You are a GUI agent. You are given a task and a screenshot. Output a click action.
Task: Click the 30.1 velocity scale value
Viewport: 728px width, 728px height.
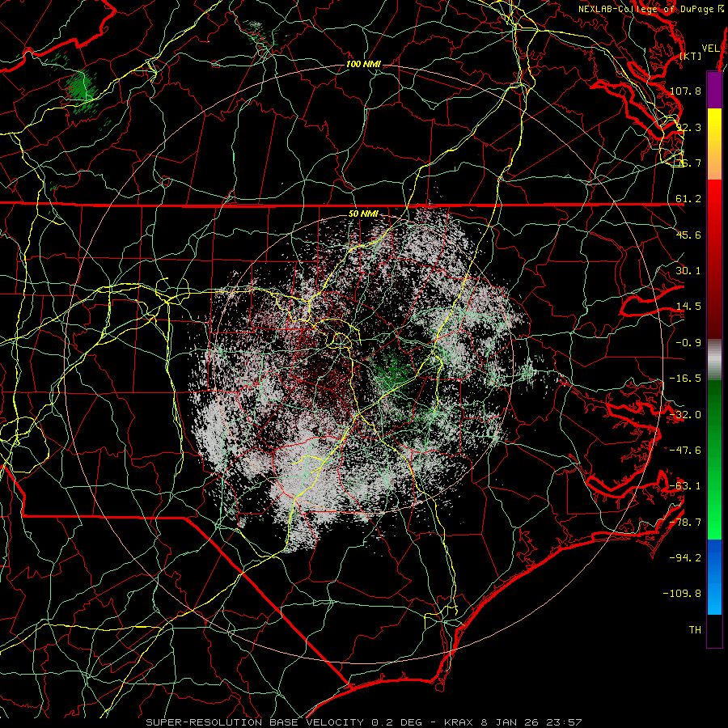point(688,271)
